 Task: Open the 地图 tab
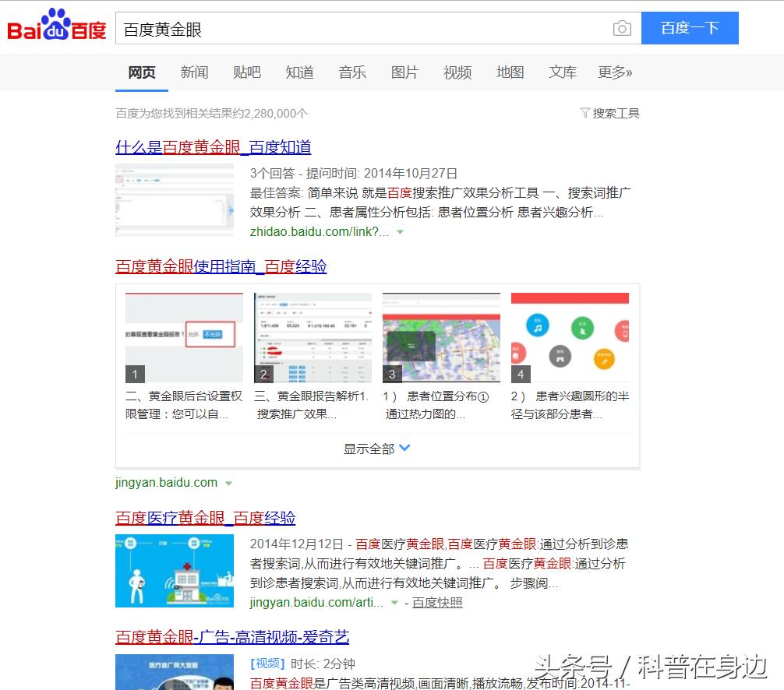[x=510, y=72]
